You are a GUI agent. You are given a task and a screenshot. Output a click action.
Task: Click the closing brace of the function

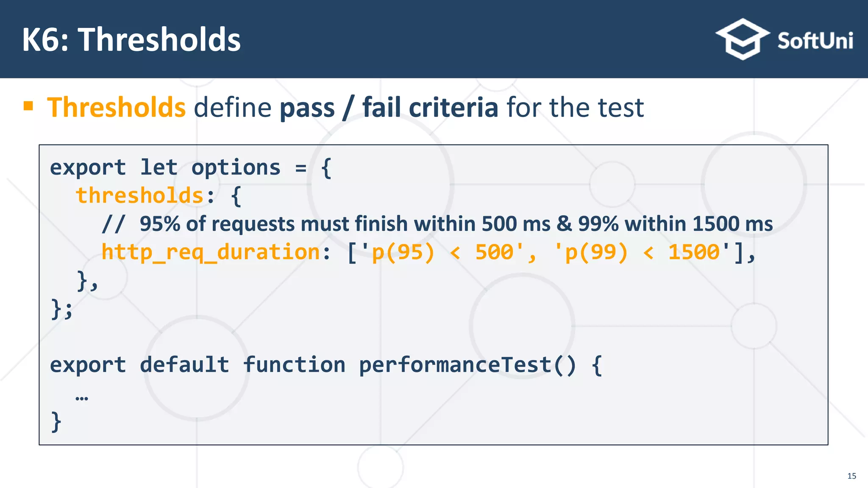[56, 422]
